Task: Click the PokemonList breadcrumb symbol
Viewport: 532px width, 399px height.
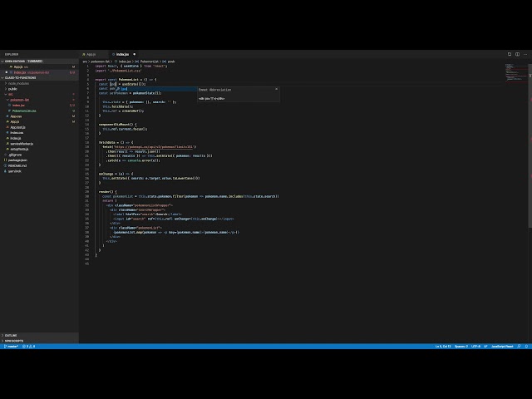Action: (x=147, y=62)
